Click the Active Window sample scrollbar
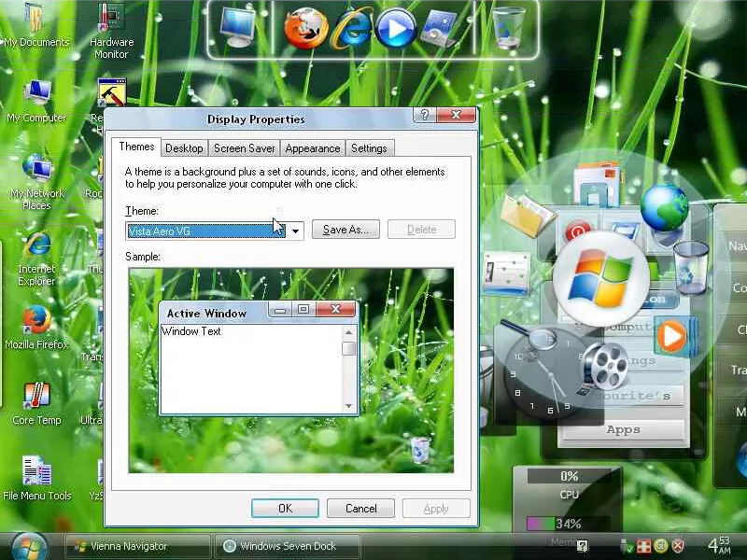Viewport: 747px width, 560px height. pyautogui.click(x=348, y=369)
